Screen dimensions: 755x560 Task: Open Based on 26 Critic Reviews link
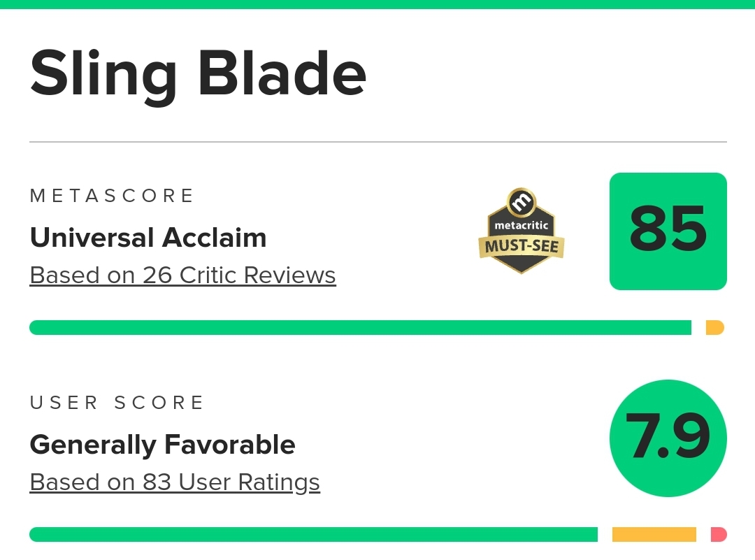coord(182,275)
